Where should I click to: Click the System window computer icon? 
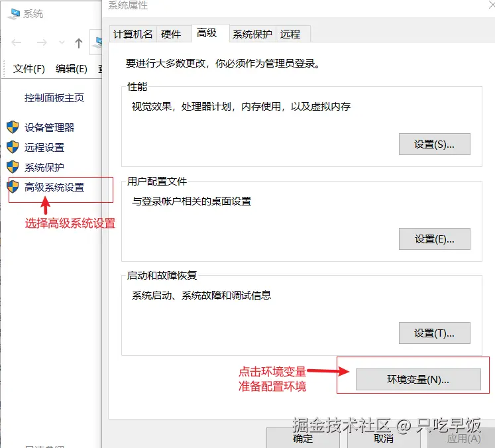(x=13, y=14)
